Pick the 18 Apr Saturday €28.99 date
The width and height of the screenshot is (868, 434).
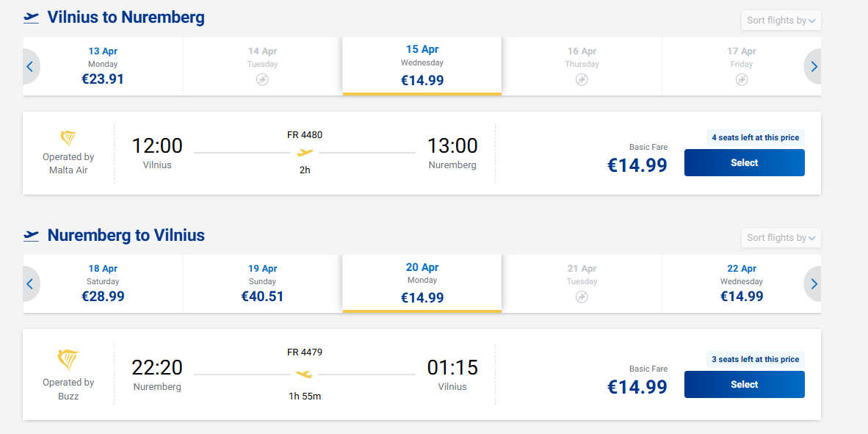point(103,283)
